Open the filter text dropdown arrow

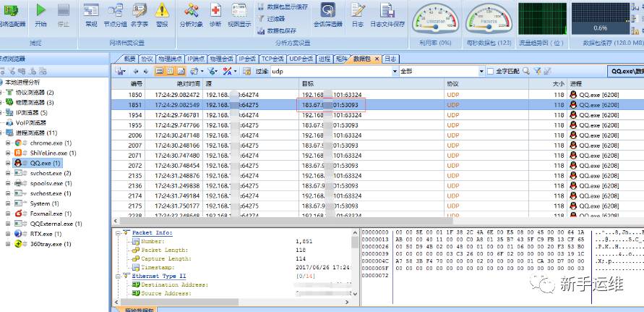pos(395,72)
